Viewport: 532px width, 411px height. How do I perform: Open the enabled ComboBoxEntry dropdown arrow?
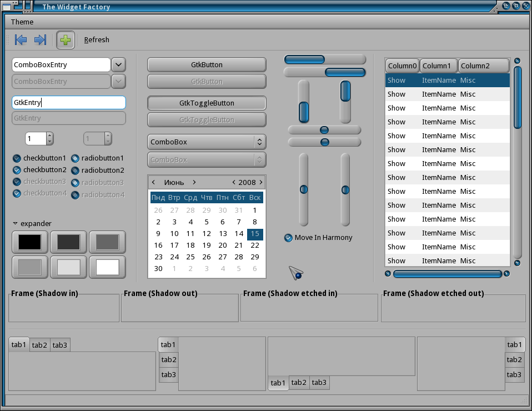[118, 64]
